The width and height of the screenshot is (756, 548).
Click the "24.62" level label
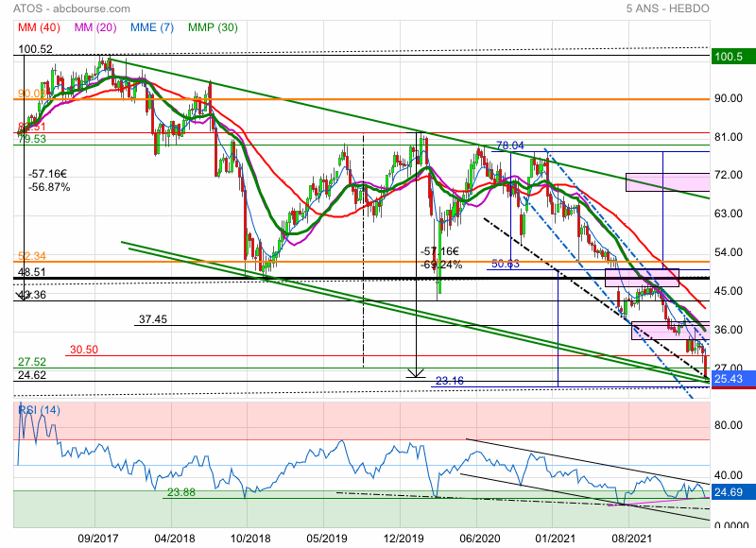(x=32, y=375)
